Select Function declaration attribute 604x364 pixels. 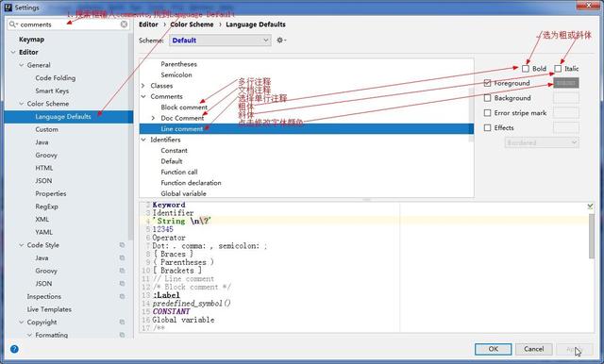(x=191, y=183)
